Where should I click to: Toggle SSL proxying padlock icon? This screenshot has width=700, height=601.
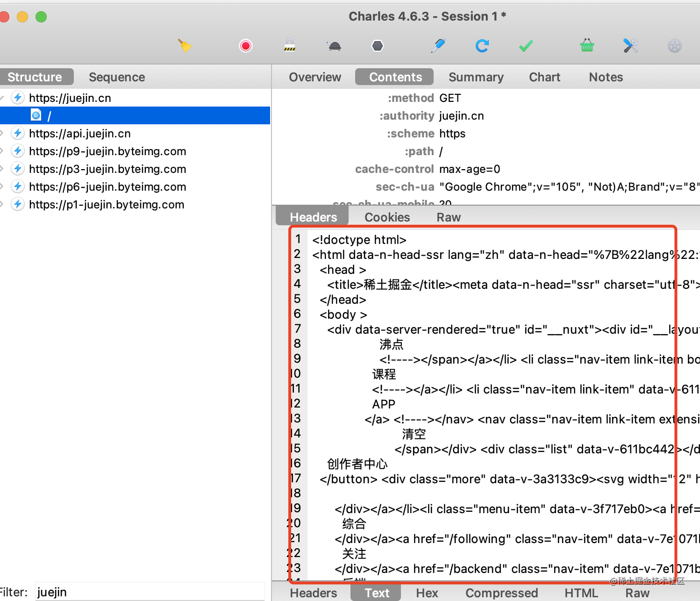coord(290,45)
